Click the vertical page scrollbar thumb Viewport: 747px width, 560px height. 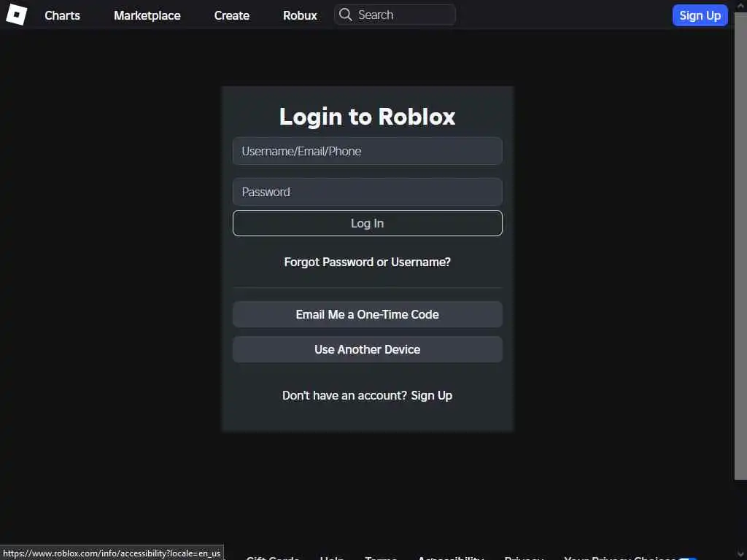[740, 245]
